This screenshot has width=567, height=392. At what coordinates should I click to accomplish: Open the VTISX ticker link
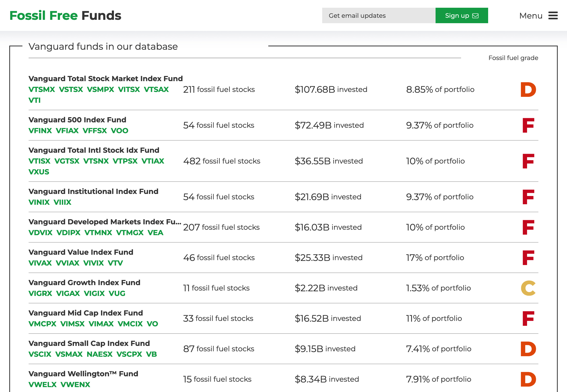[39, 161]
